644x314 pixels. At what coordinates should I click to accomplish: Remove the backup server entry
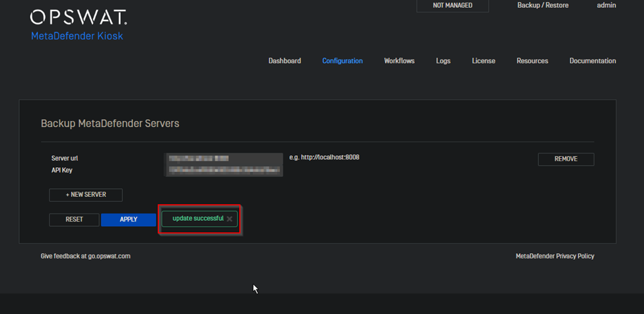click(x=566, y=159)
